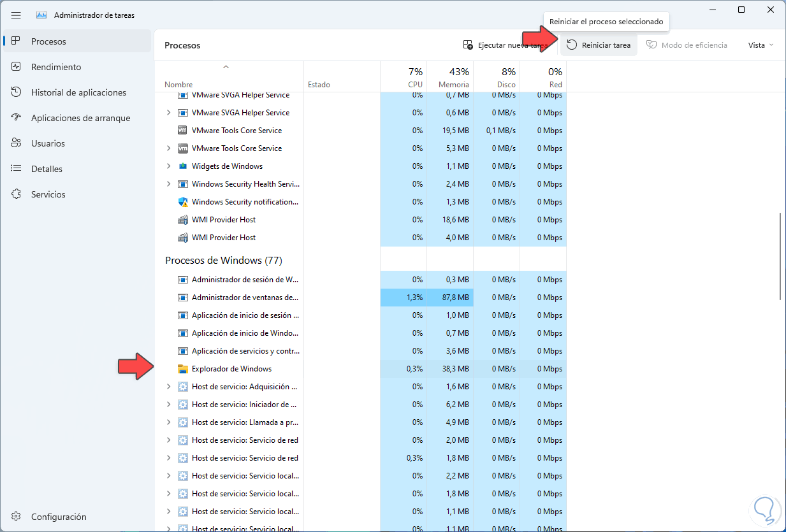
Task: Click gear icon of Host de servicio: Adquisición
Action: 182,387
